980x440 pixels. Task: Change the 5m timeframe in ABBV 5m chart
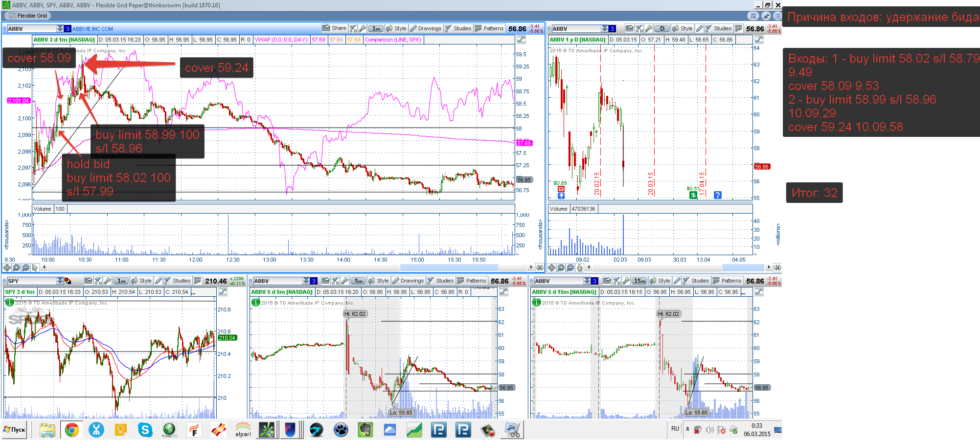point(358,281)
